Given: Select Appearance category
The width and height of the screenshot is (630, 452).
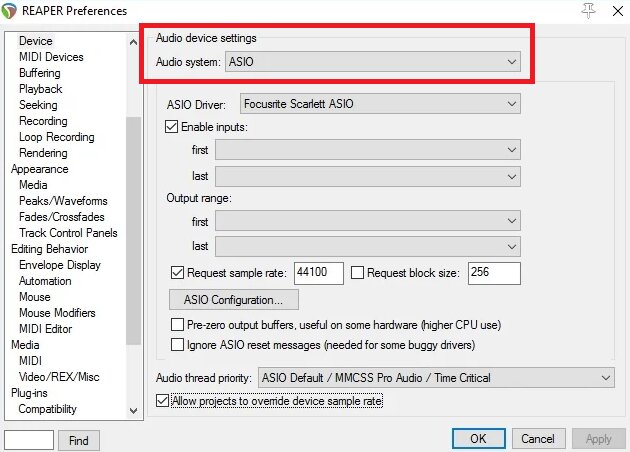Looking at the screenshot, I should tap(40, 169).
